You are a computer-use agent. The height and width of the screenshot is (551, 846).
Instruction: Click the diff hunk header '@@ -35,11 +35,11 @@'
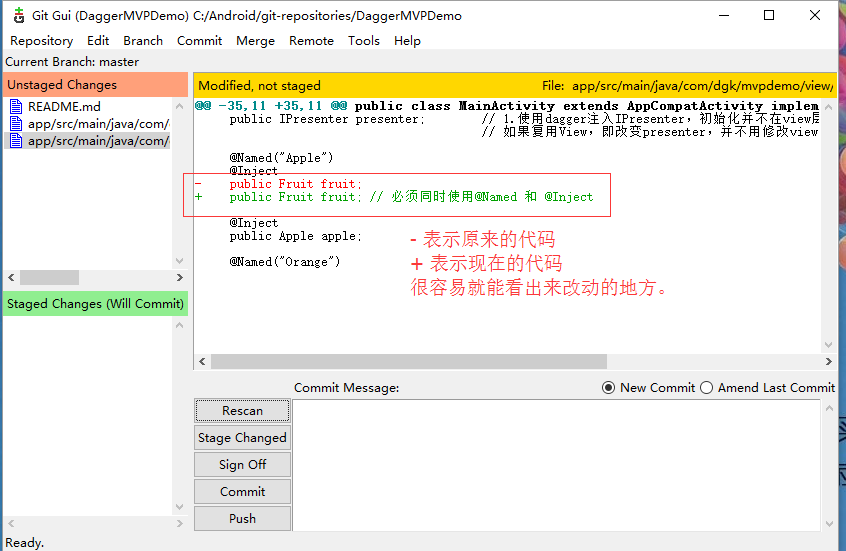pyautogui.click(x=271, y=106)
